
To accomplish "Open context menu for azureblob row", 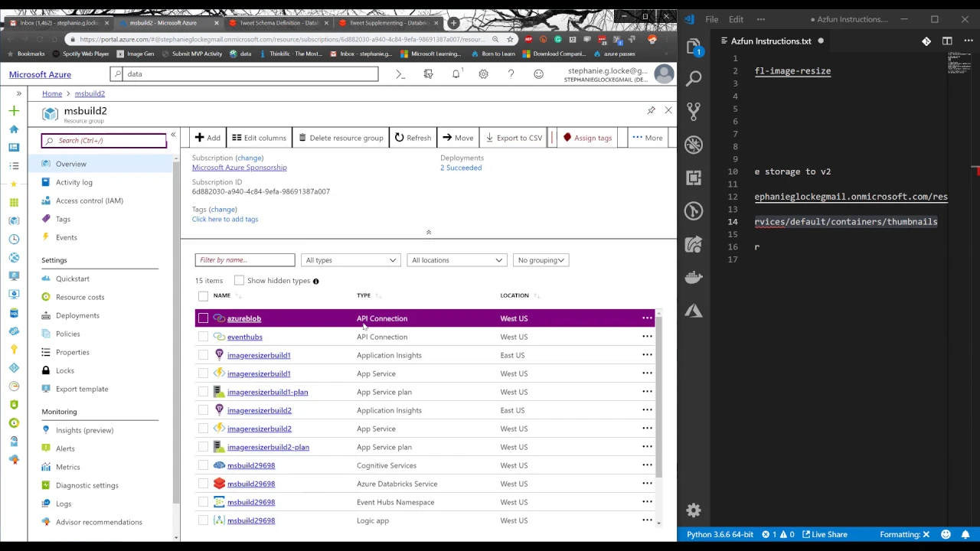I will point(647,318).
